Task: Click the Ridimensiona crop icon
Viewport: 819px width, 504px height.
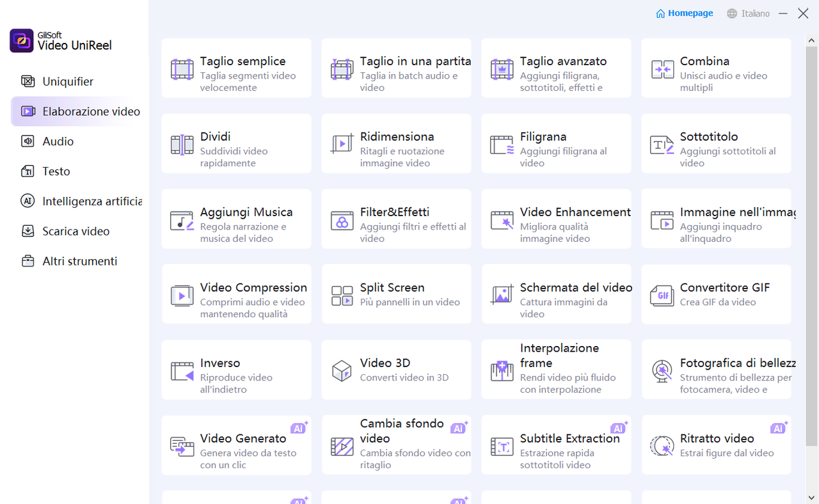Action: (x=342, y=145)
